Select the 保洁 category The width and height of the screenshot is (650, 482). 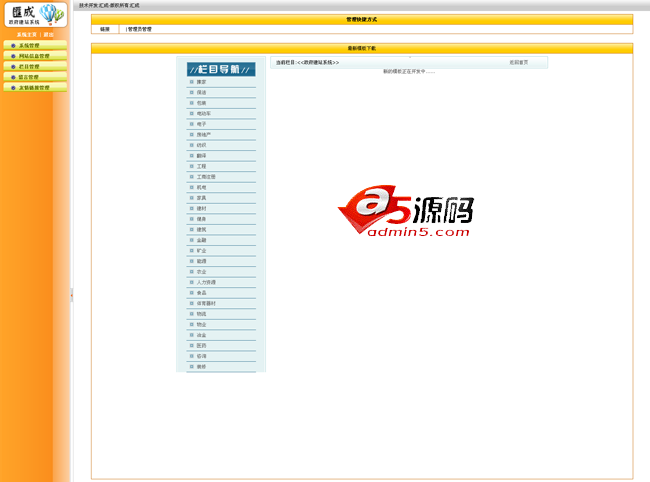tap(201, 92)
